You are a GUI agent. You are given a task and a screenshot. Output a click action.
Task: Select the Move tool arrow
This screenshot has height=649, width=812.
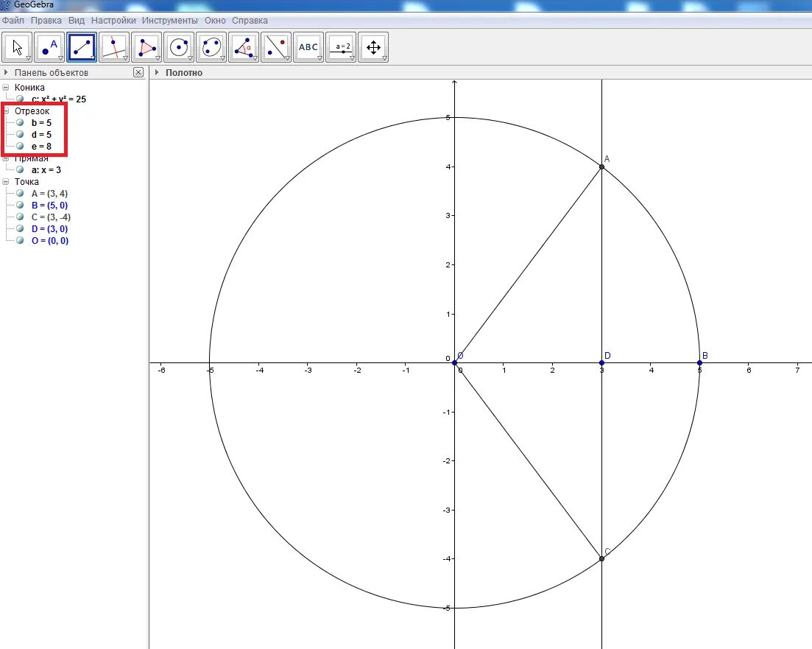point(17,46)
